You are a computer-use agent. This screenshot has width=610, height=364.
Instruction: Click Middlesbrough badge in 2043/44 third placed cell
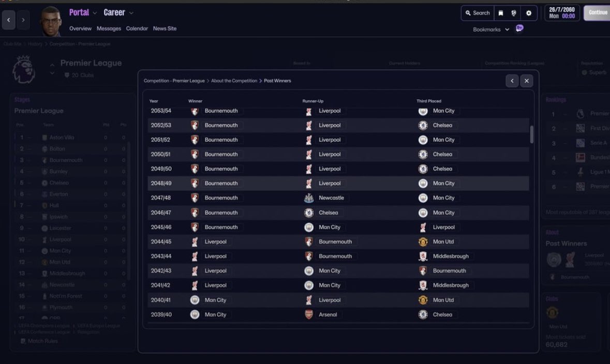click(423, 256)
